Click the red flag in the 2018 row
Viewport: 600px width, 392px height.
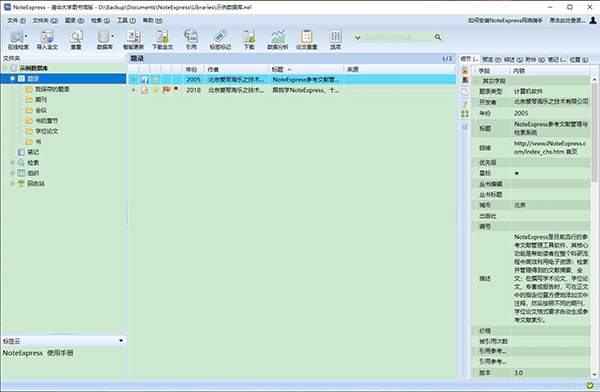click(x=166, y=90)
